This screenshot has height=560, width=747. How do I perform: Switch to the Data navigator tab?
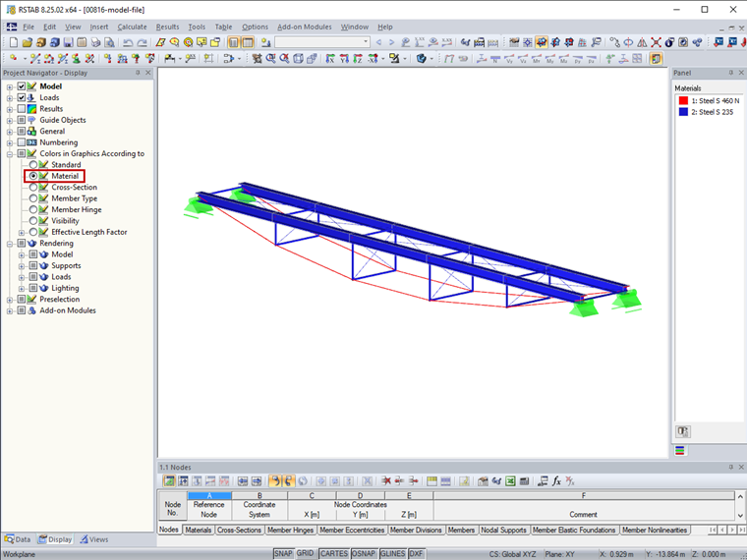pyautogui.click(x=18, y=539)
